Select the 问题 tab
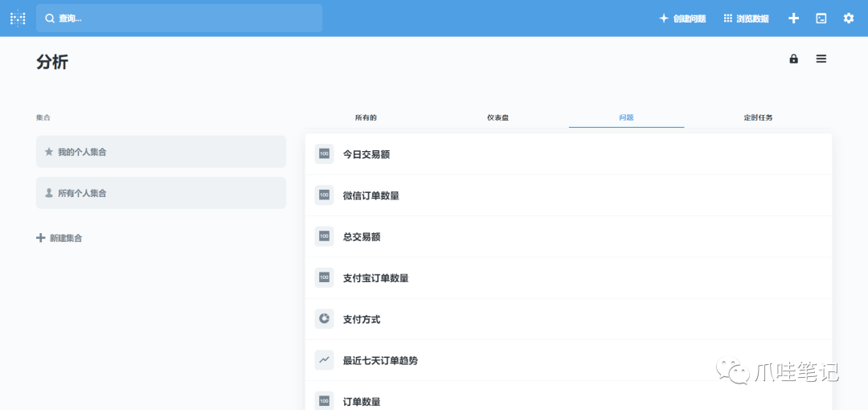Screen dimensions: 868x410 [627, 117]
